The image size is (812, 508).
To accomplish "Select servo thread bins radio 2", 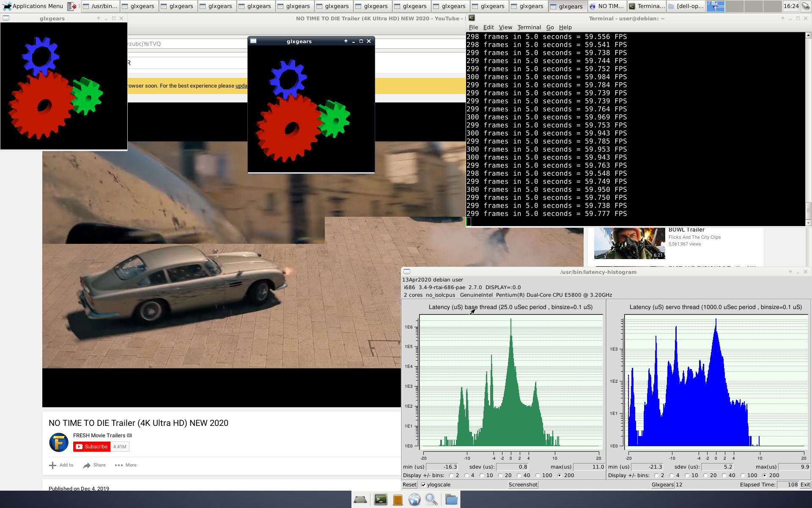I will click(656, 475).
